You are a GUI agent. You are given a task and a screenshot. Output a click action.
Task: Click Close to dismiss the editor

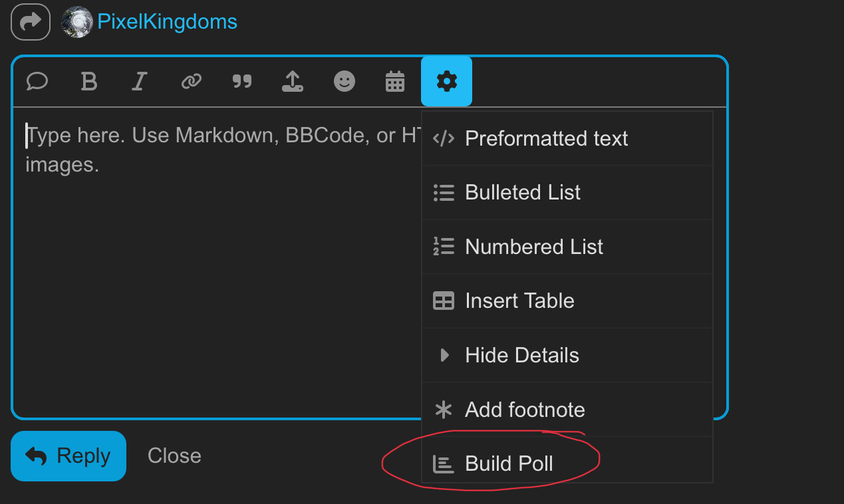174,456
